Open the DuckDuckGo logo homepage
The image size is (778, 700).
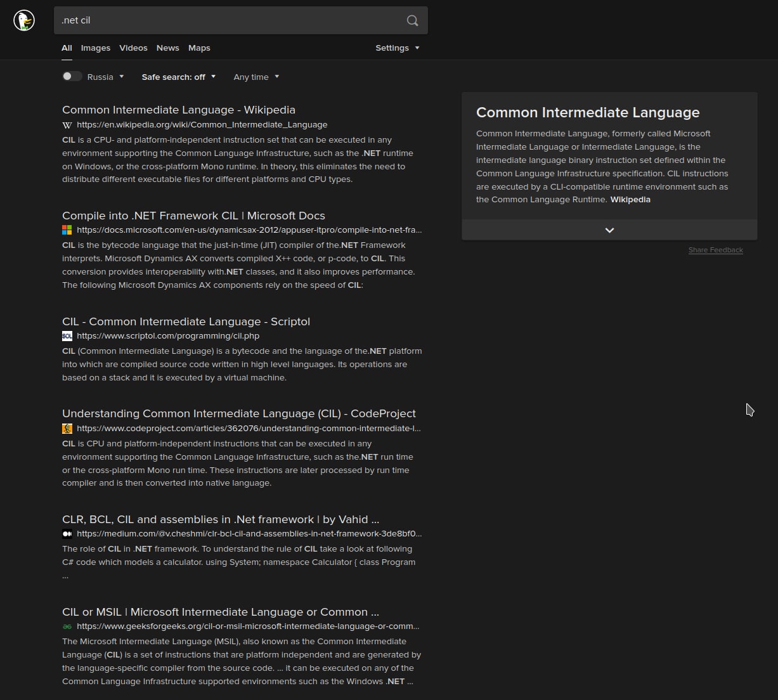pyautogui.click(x=24, y=20)
